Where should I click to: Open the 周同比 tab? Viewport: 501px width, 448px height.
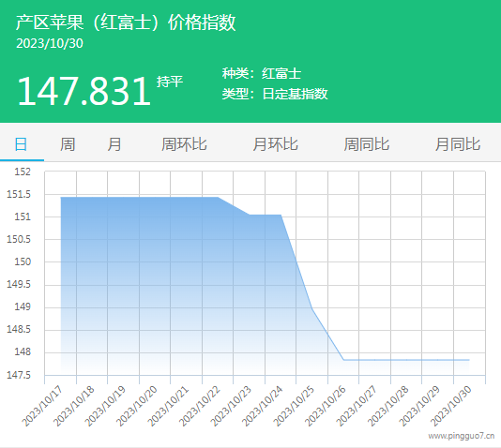pyautogui.click(x=367, y=144)
